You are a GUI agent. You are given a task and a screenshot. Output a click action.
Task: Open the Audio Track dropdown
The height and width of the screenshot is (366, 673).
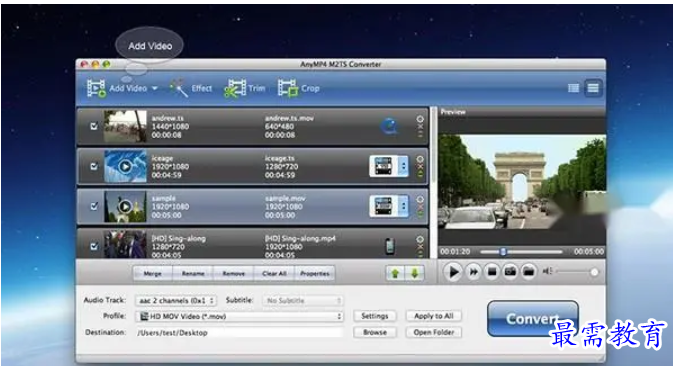coord(176,300)
